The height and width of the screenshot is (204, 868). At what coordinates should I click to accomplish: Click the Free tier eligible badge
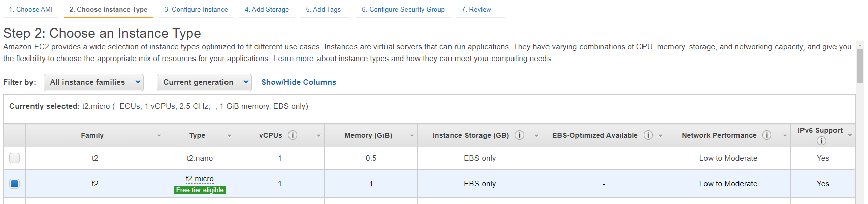(200, 190)
